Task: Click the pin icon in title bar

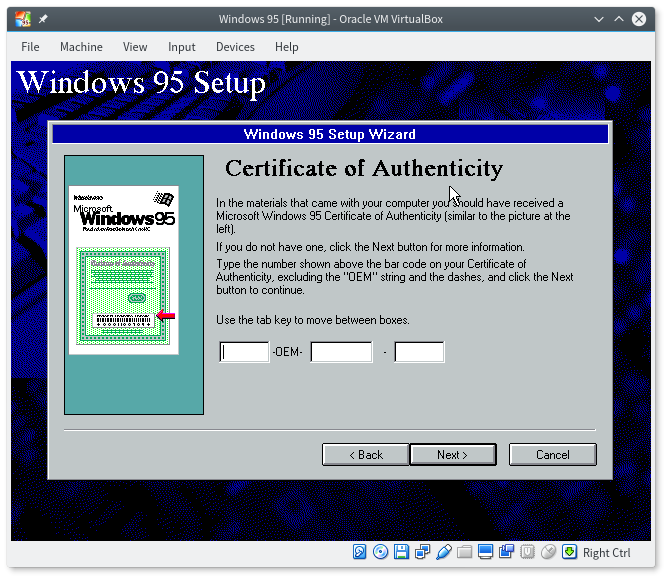Action: pos(43,19)
